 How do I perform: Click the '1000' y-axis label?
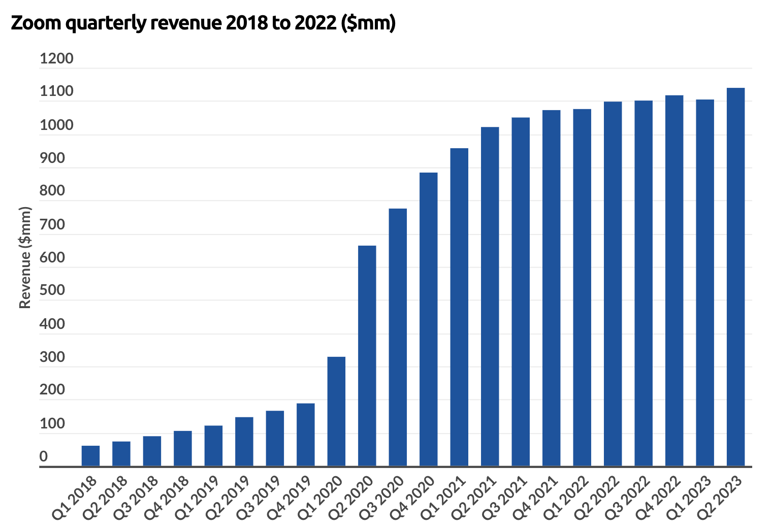[56, 125]
